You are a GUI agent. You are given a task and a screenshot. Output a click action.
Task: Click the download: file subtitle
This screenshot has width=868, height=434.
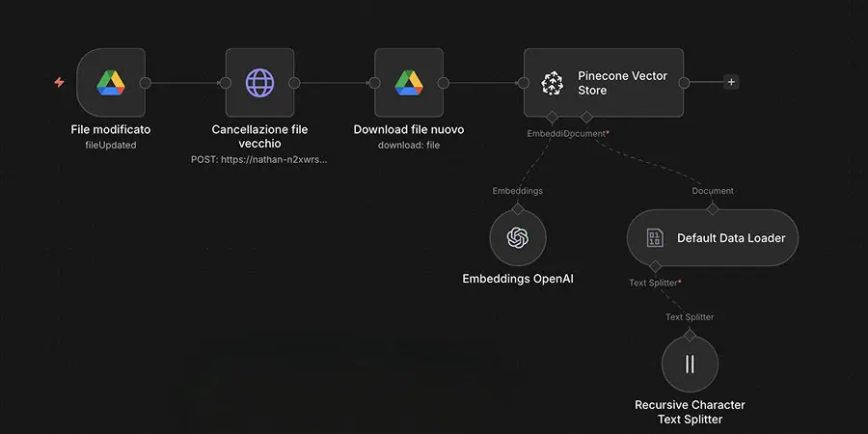tap(409, 145)
